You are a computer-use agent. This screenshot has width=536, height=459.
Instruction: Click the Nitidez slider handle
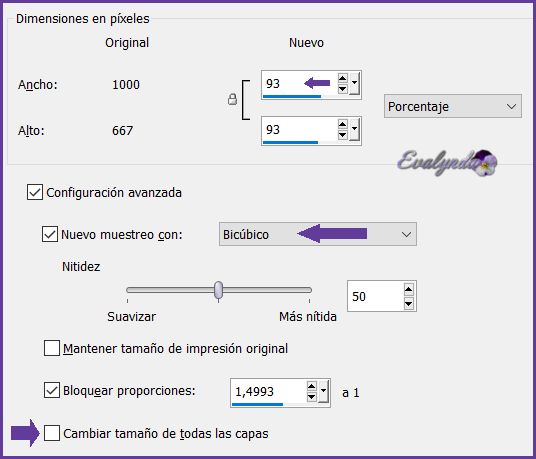pyautogui.click(x=218, y=291)
